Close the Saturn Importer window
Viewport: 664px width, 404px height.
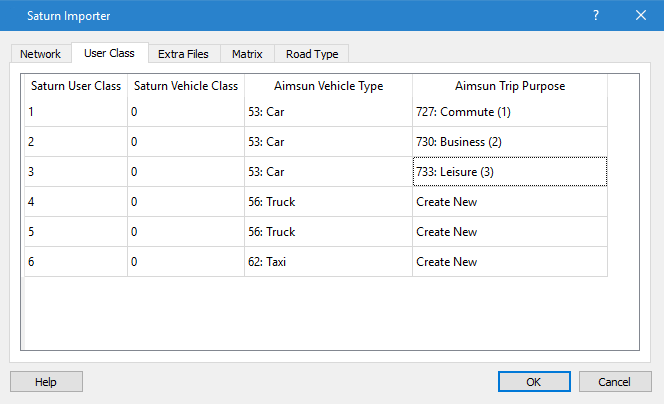(x=641, y=16)
